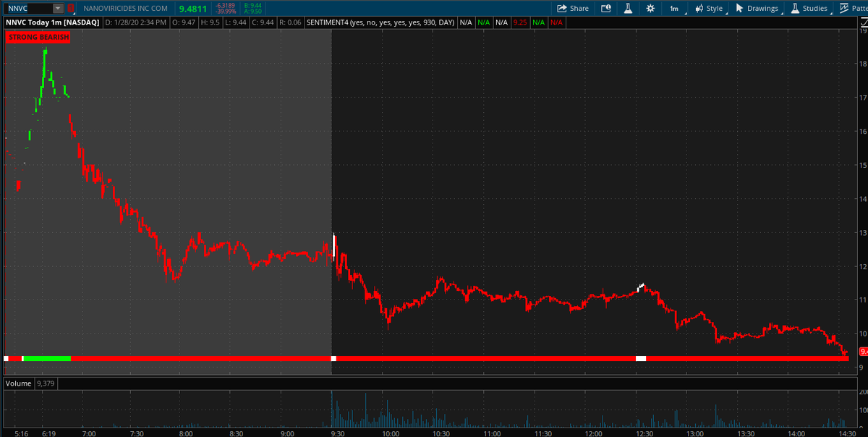Click the chart icon above price axis
Image resolution: width=868 pixels, height=437 pixels.
point(862,23)
